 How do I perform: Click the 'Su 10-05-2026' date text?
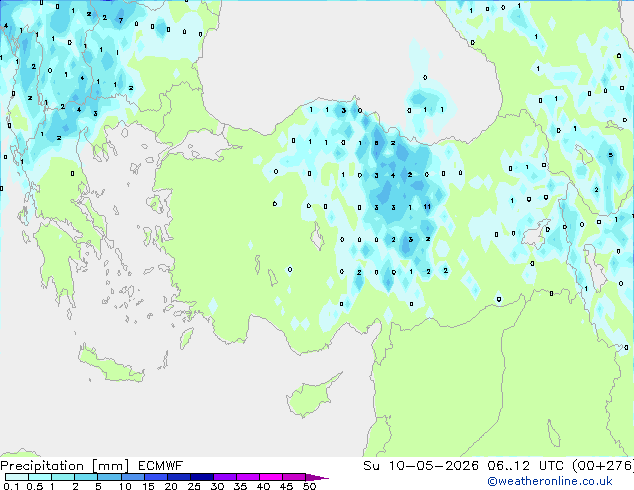point(421,466)
